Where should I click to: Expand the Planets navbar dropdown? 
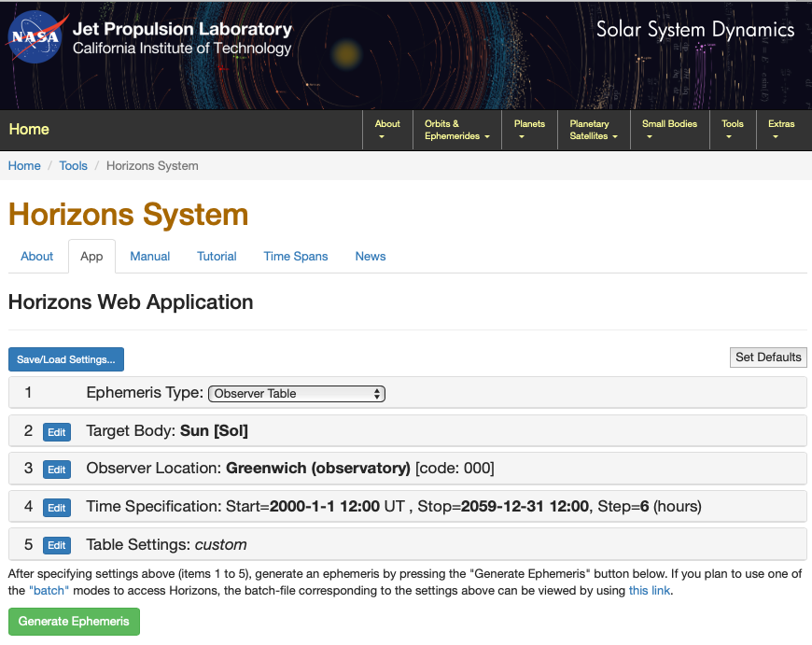tap(529, 130)
